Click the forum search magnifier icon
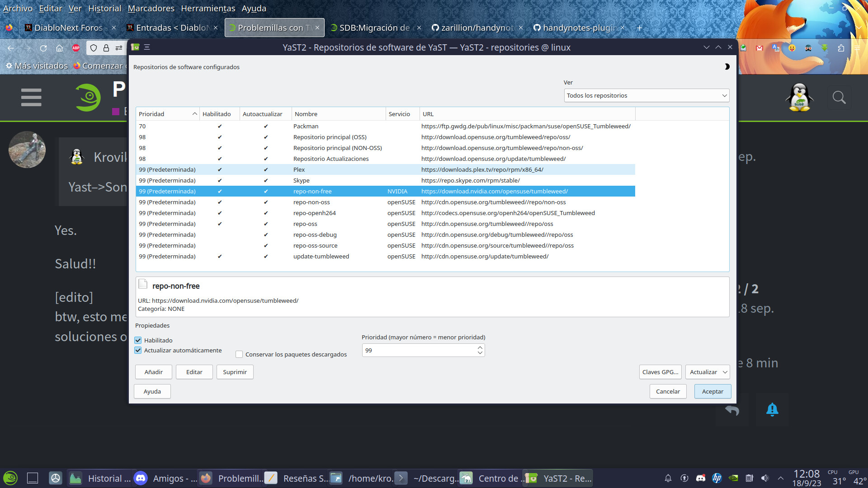This screenshot has height=488, width=868. [839, 98]
